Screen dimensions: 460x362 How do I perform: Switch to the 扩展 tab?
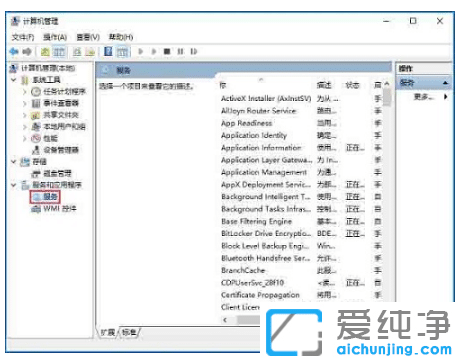point(108,332)
